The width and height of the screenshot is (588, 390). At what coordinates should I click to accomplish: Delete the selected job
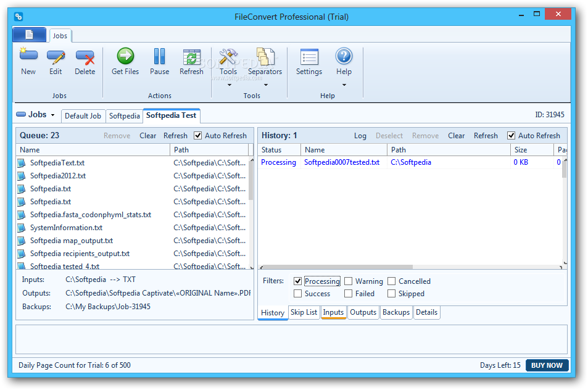[x=85, y=62]
